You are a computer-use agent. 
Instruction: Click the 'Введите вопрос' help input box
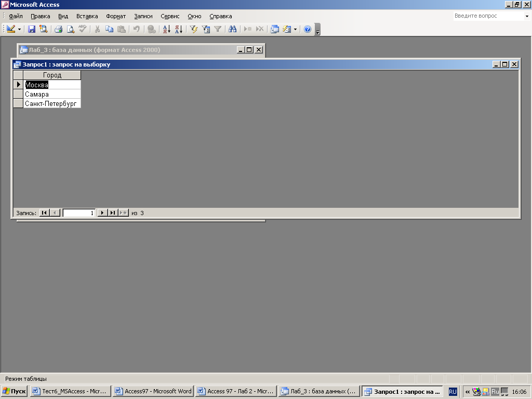[x=488, y=16]
